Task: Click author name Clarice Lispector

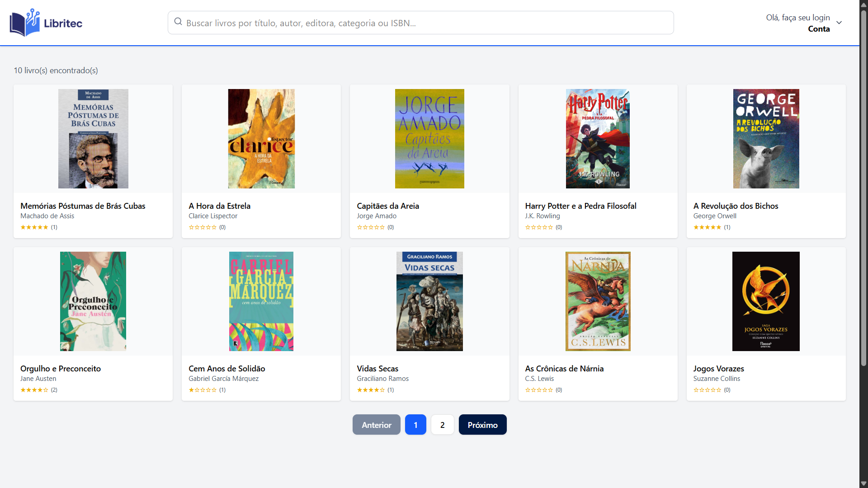Action: 213,216
